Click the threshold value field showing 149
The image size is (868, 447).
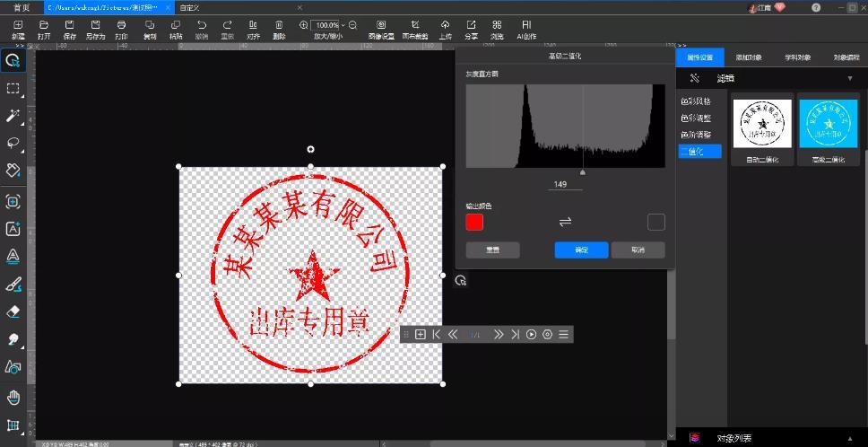(565, 184)
